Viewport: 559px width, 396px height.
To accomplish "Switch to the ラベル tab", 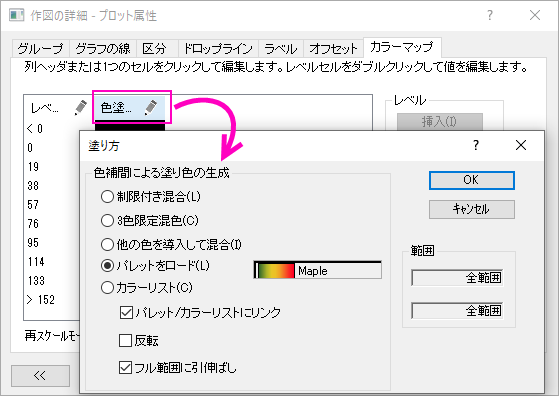I will pyautogui.click(x=281, y=48).
